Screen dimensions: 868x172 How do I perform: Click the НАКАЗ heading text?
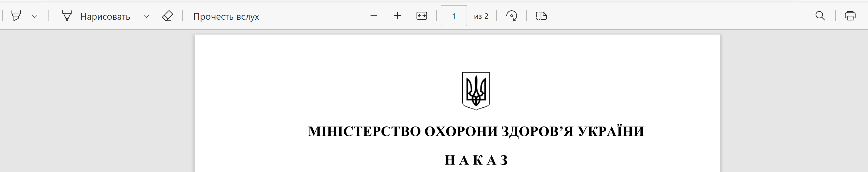(x=476, y=160)
